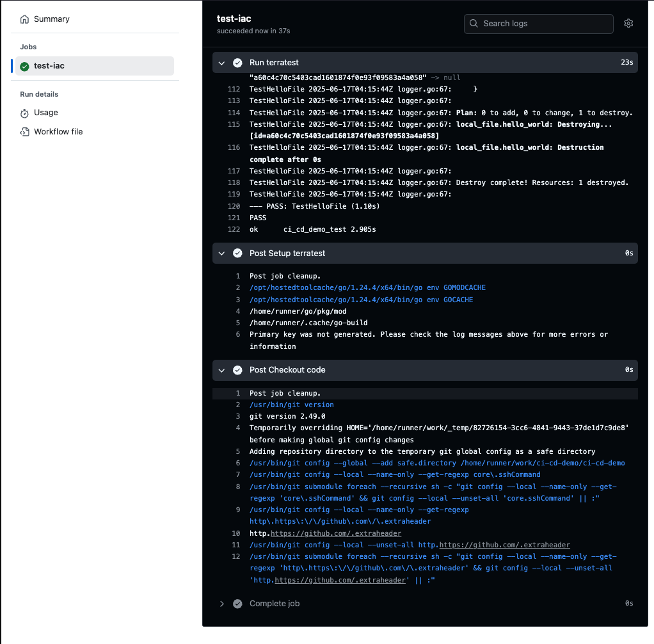The height and width of the screenshot is (644, 654).
Task: Open the Workflow file link
Action: pos(58,132)
